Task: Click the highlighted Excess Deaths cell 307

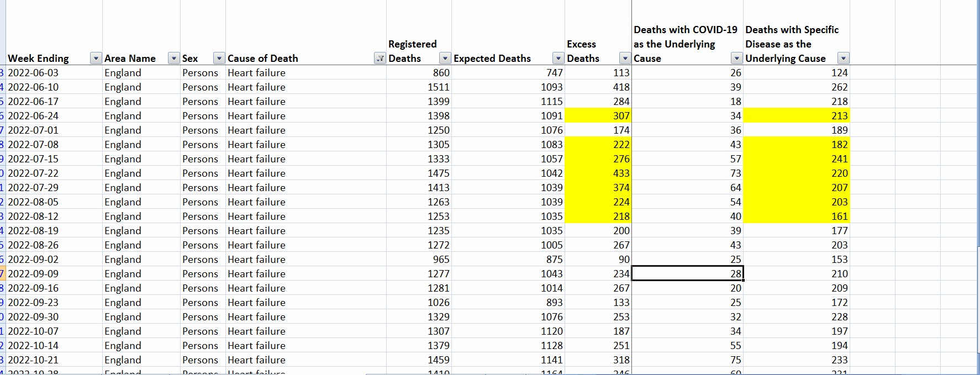Action: [x=598, y=115]
